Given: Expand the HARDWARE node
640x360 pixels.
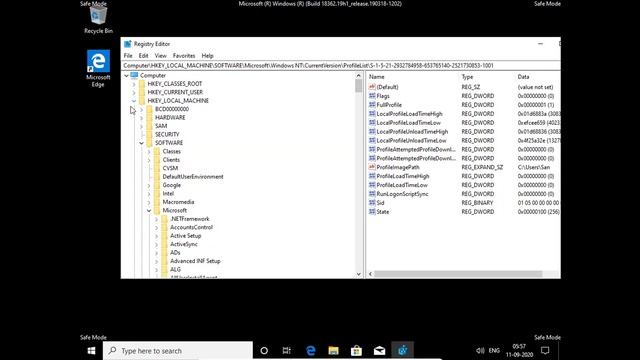Looking at the screenshot, I should [142, 118].
